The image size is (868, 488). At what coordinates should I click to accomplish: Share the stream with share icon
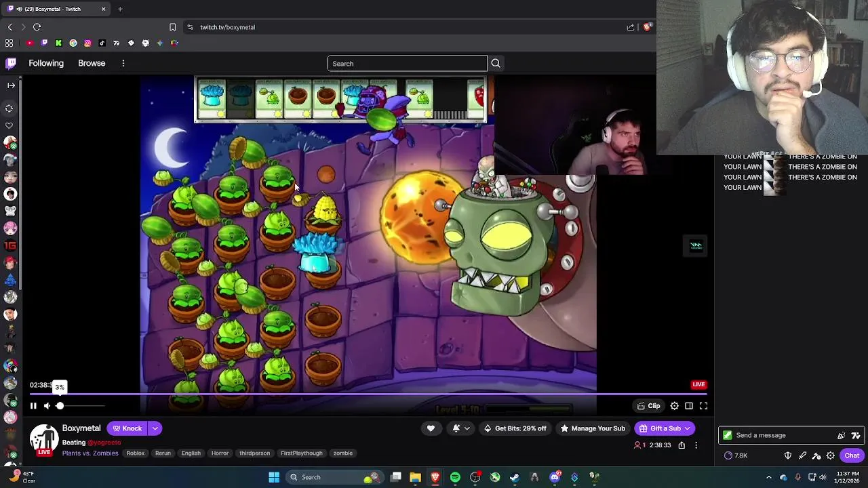tap(682, 445)
